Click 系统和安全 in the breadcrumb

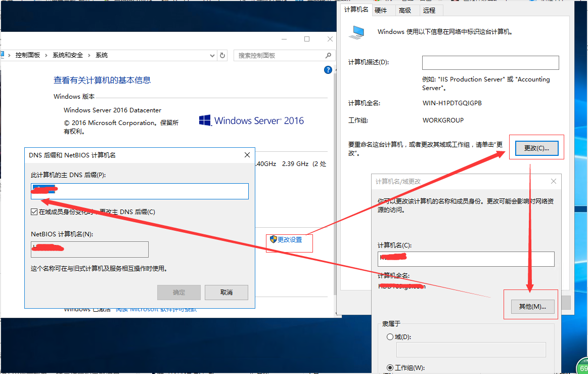pos(68,55)
